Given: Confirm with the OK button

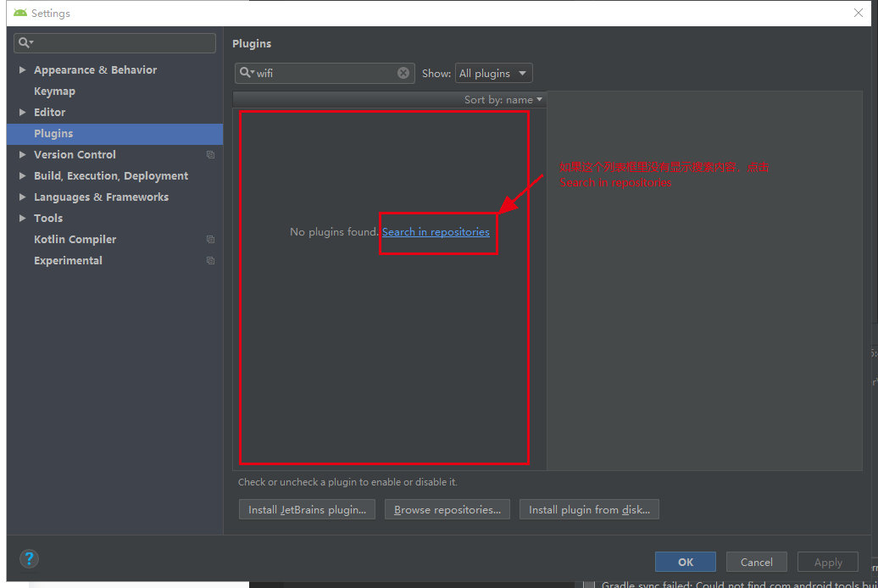Looking at the screenshot, I should (686, 562).
